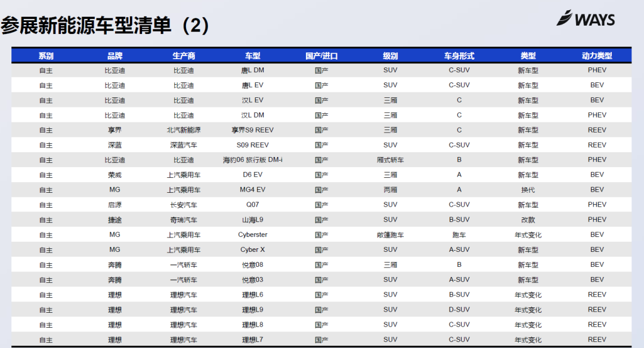The width and height of the screenshot is (644, 348).
Task: Click the 享界 brand cell
Action: [x=115, y=130]
